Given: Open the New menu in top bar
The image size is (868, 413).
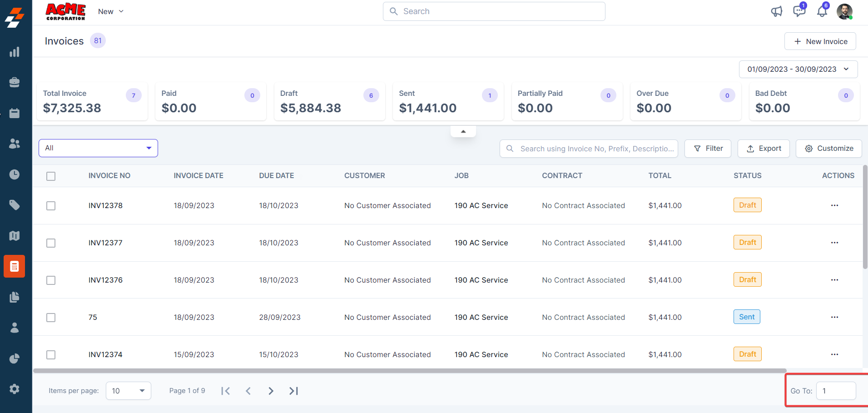Looking at the screenshot, I should click(x=111, y=11).
